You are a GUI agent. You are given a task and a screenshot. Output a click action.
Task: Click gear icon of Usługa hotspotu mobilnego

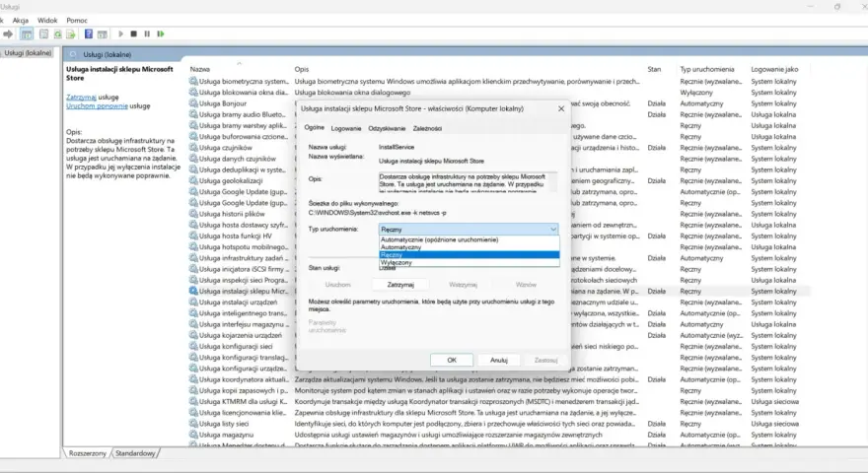point(193,247)
